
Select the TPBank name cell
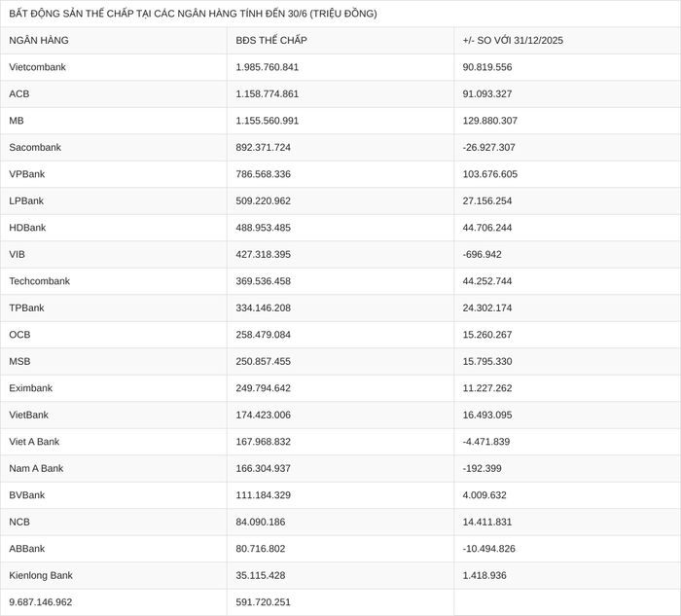114,308
